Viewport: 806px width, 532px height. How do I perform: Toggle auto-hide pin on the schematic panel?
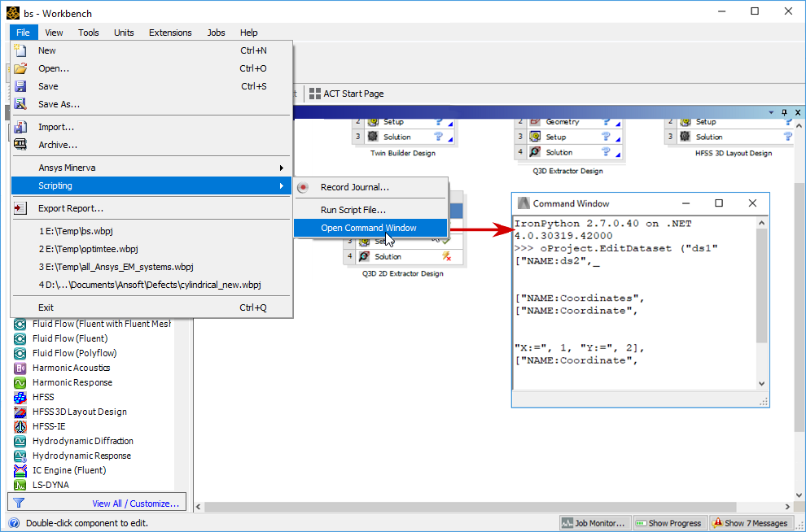coord(785,111)
